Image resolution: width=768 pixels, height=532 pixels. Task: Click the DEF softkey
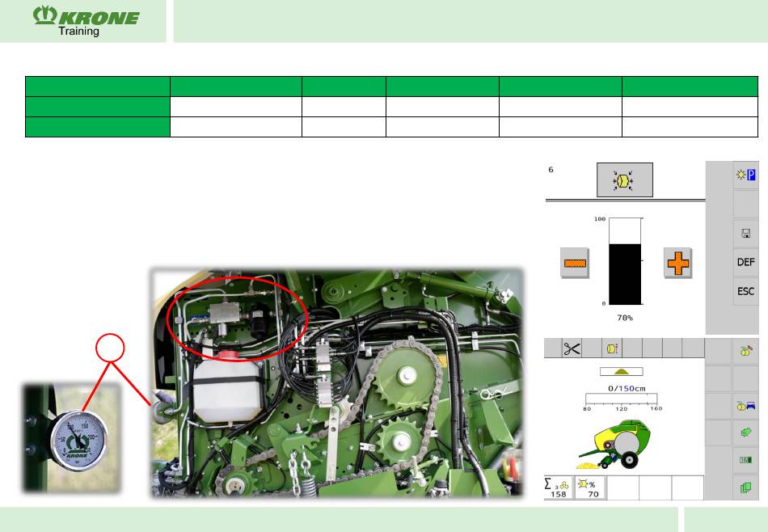coord(745,263)
